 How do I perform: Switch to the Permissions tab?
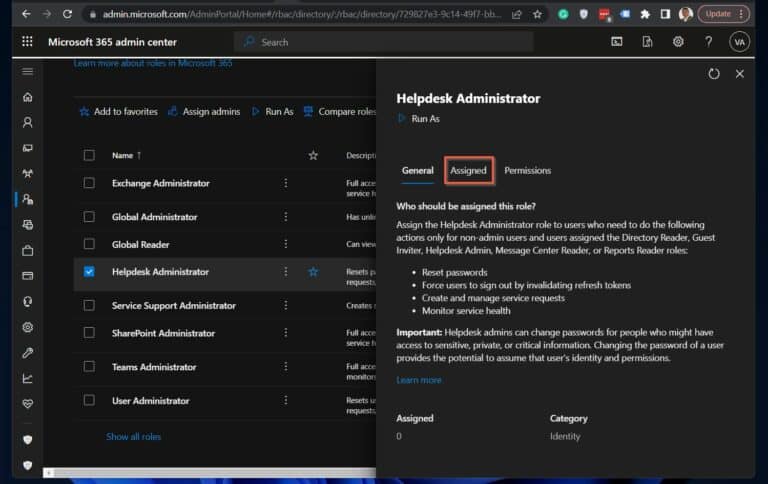[528, 170]
